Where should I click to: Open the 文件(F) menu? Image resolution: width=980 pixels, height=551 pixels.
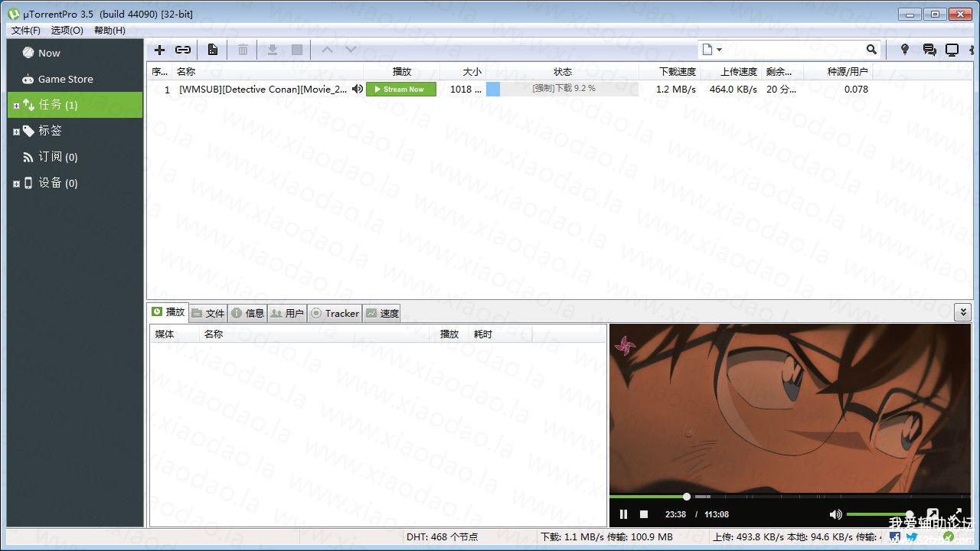tap(26, 30)
